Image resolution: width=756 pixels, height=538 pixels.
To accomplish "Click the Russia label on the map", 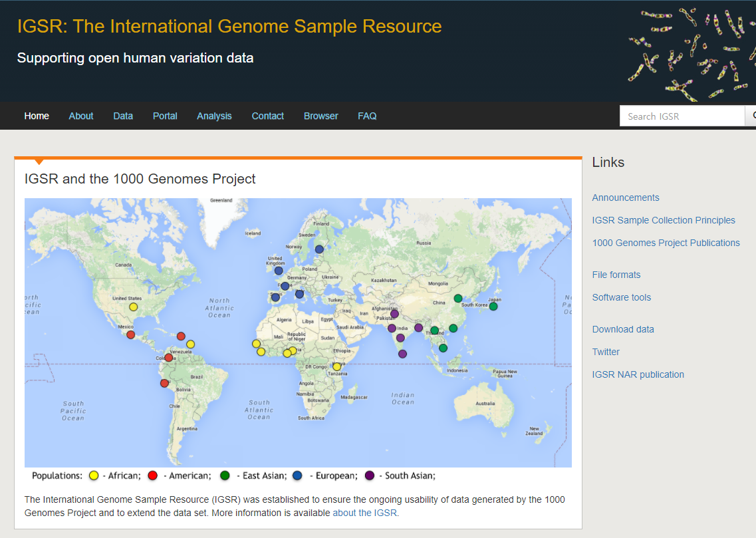I will (x=424, y=243).
